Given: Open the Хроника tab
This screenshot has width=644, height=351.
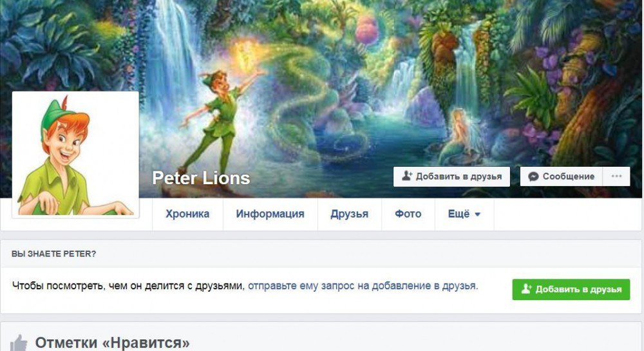Looking at the screenshot, I should 187,214.
